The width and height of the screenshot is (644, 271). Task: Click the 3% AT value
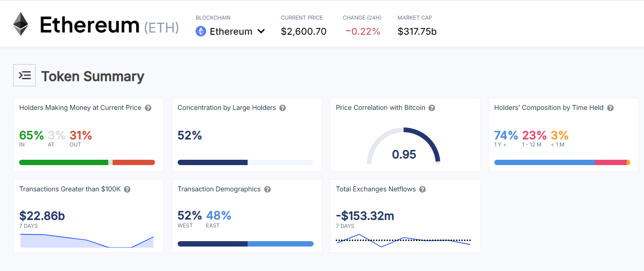57,135
